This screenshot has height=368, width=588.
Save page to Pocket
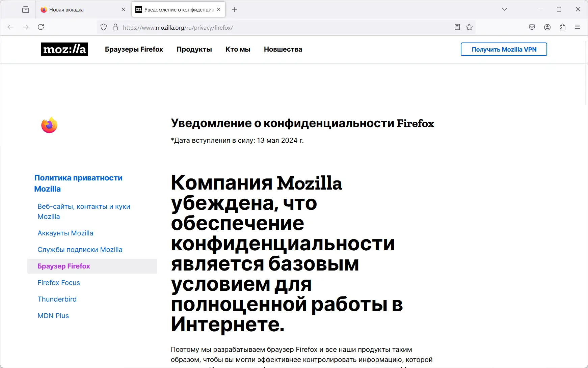click(532, 27)
